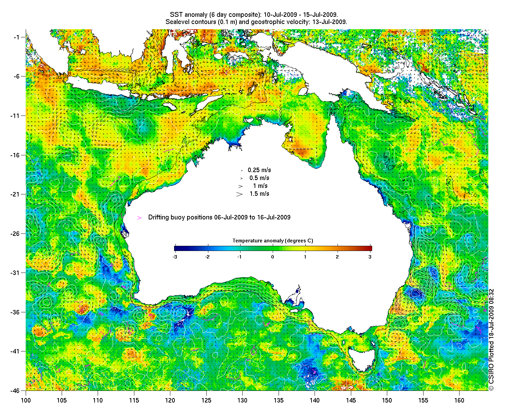This screenshot has width=514, height=420.
Task: Click the longitude axis label "125"
Action: (x=206, y=400)
